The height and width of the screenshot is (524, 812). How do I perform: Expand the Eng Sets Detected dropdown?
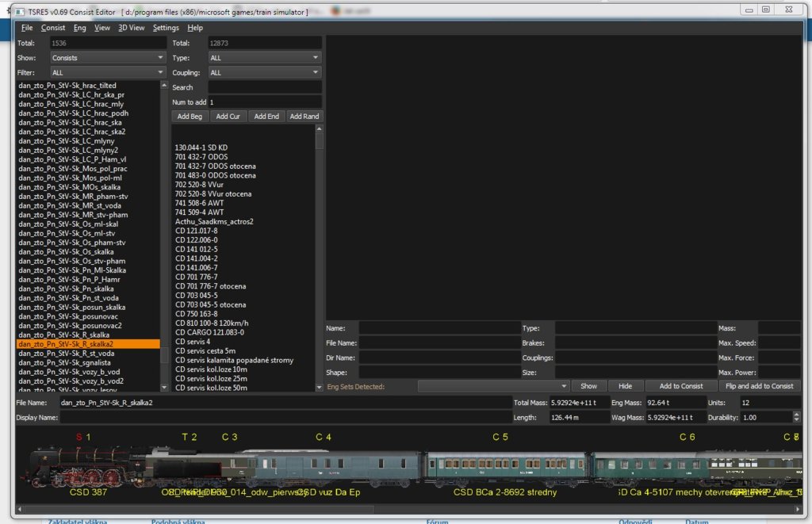click(493, 386)
